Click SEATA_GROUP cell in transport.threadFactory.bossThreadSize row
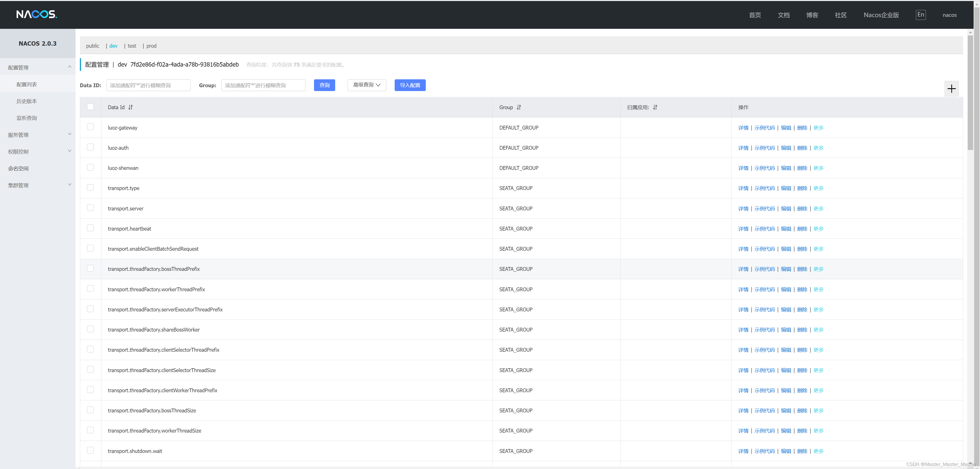980x469 pixels. point(515,410)
